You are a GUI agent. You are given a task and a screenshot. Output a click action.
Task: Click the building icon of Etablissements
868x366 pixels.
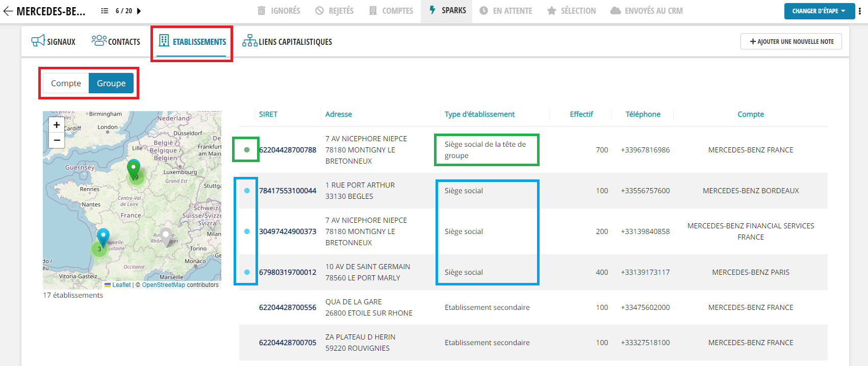[x=164, y=41]
